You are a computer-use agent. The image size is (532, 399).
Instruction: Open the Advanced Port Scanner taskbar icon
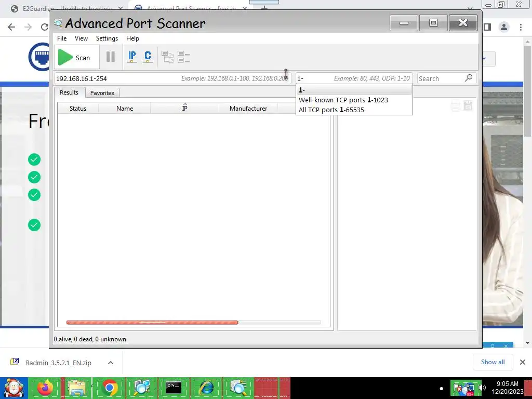coord(238,388)
